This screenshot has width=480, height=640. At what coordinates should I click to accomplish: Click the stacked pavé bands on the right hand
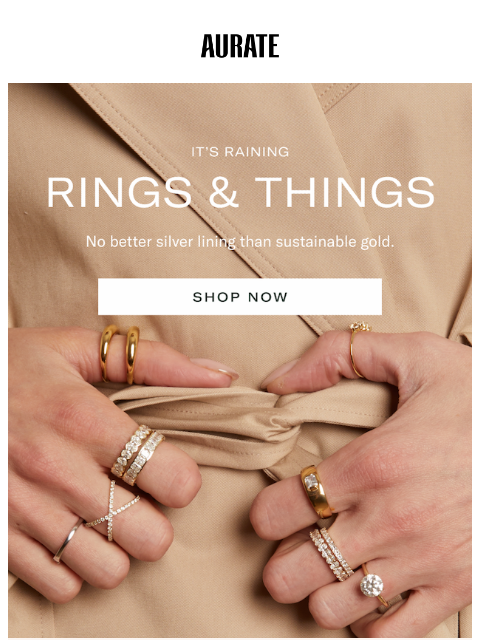click(x=331, y=554)
